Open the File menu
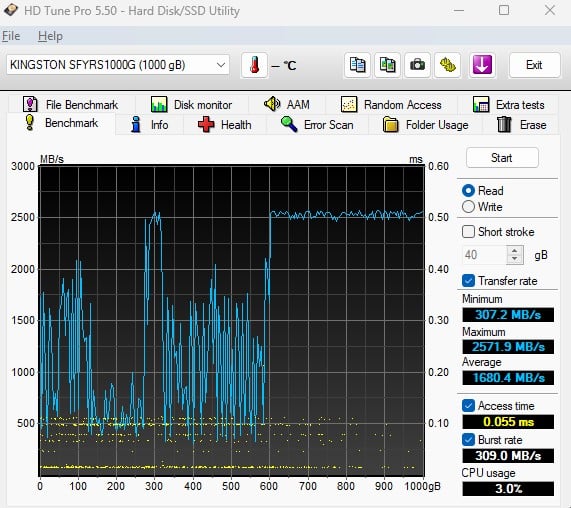The height and width of the screenshot is (508, 571). tap(11, 36)
